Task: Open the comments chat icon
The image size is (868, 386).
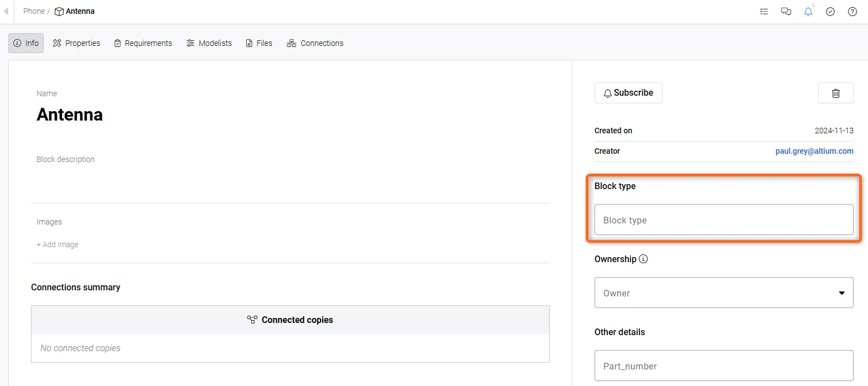Action: (786, 12)
